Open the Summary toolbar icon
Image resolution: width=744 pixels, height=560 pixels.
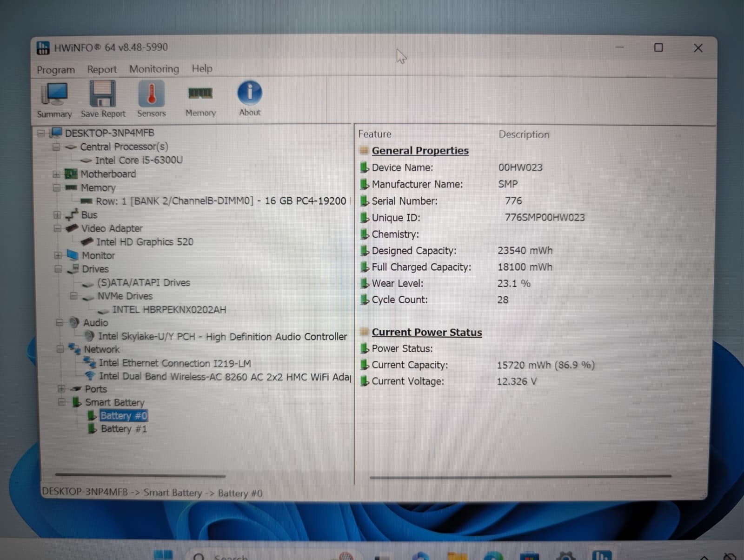click(55, 94)
